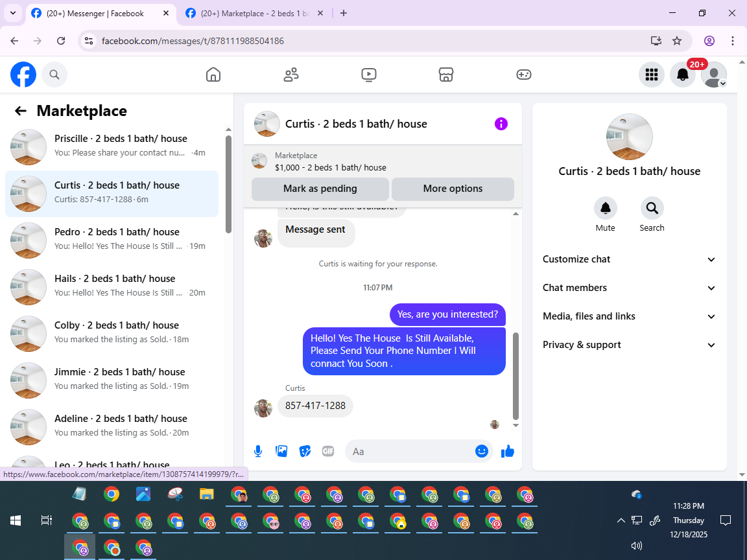Reload the page

coord(61,41)
